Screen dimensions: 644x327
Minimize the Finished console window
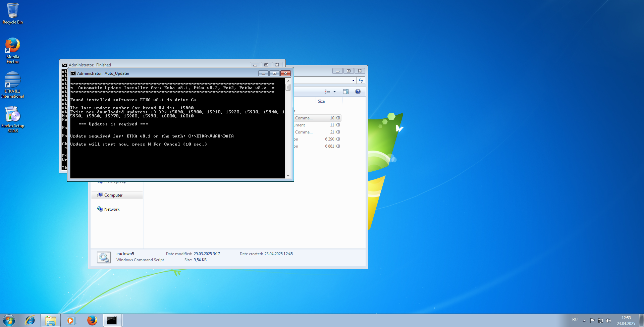coord(255,65)
